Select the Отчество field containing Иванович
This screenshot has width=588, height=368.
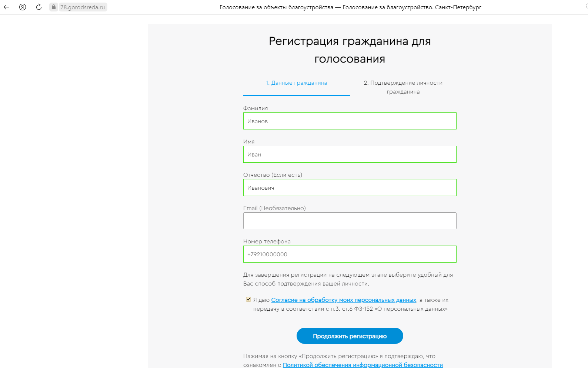tap(350, 188)
